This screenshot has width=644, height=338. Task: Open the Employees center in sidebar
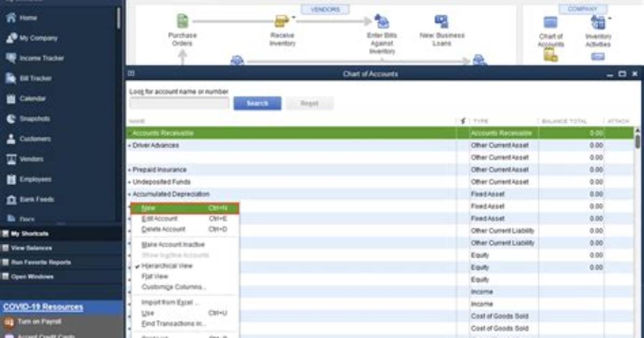pyautogui.click(x=29, y=179)
